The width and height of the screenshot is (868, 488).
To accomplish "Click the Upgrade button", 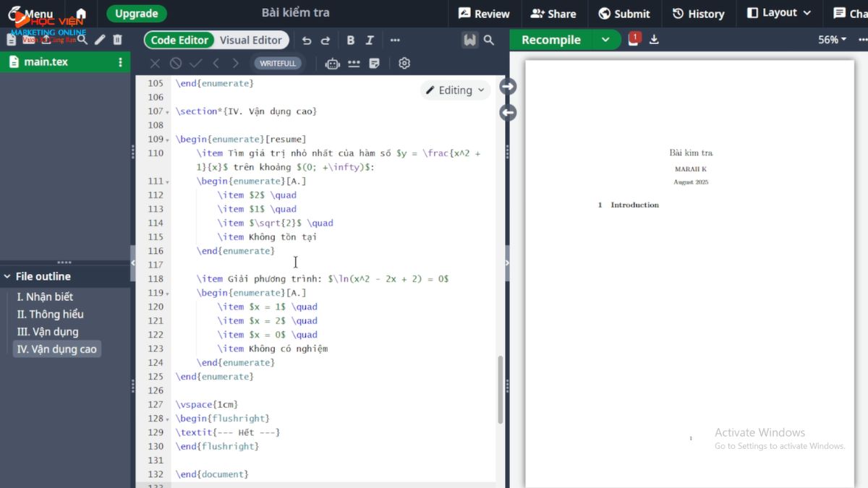I will [136, 13].
